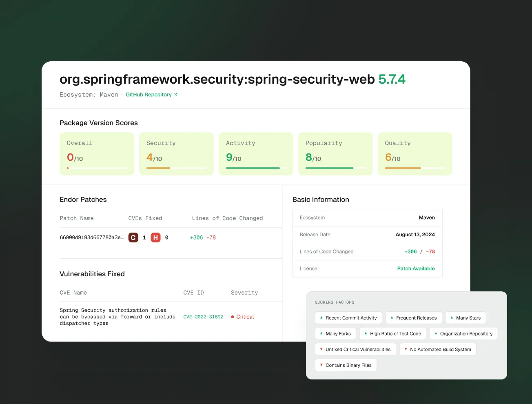532x404 pixels.
Task: Select the Unfixed Critical Vulnerabilities chip
Action: pyautogui.click(x=355, y=349)
